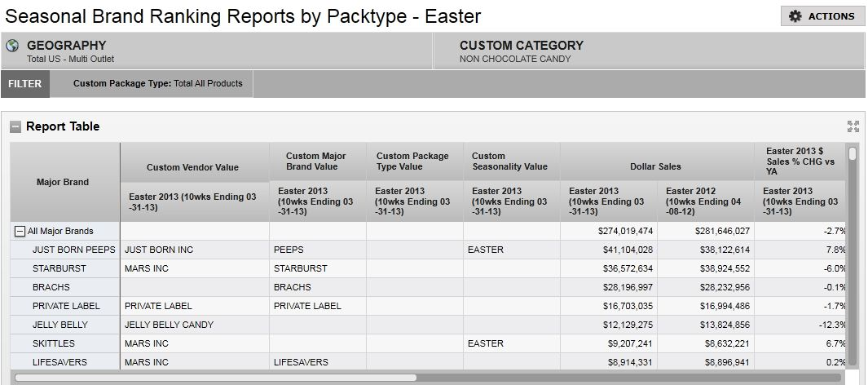868x385 pixels.
Task: Sort by the Dollar Sales column header
Action: point(656,166)
